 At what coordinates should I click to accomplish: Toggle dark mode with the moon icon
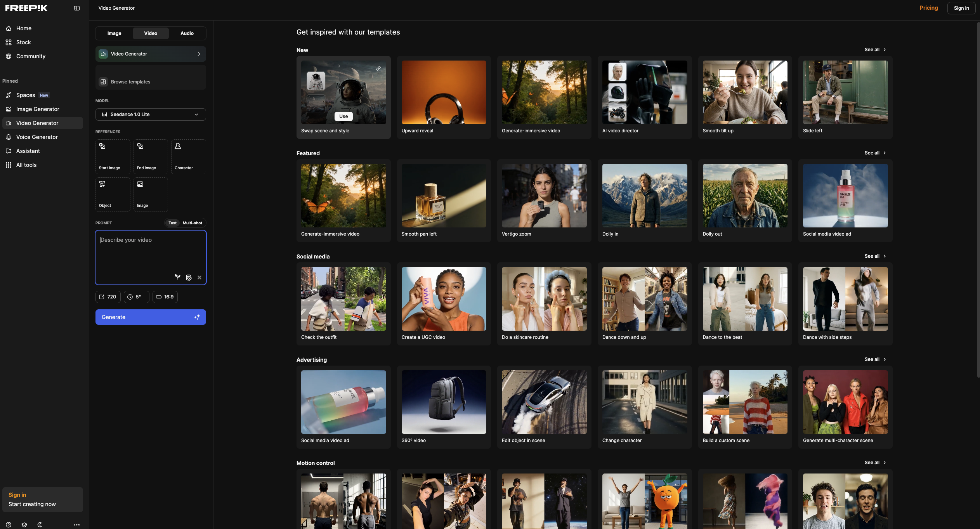40,525
